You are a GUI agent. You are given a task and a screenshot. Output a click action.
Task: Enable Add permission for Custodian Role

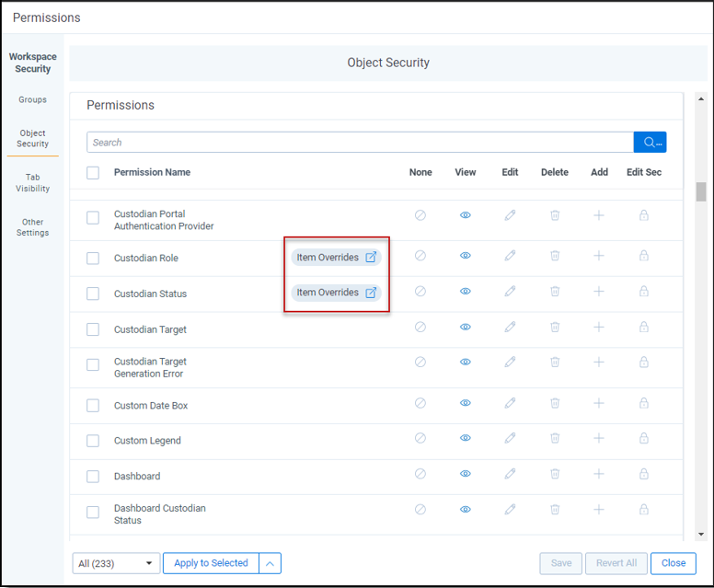click(x=599, y=256)
